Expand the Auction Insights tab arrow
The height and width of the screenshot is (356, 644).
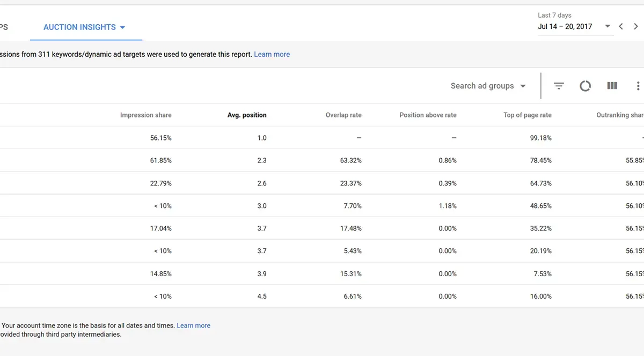pos(122,27)
